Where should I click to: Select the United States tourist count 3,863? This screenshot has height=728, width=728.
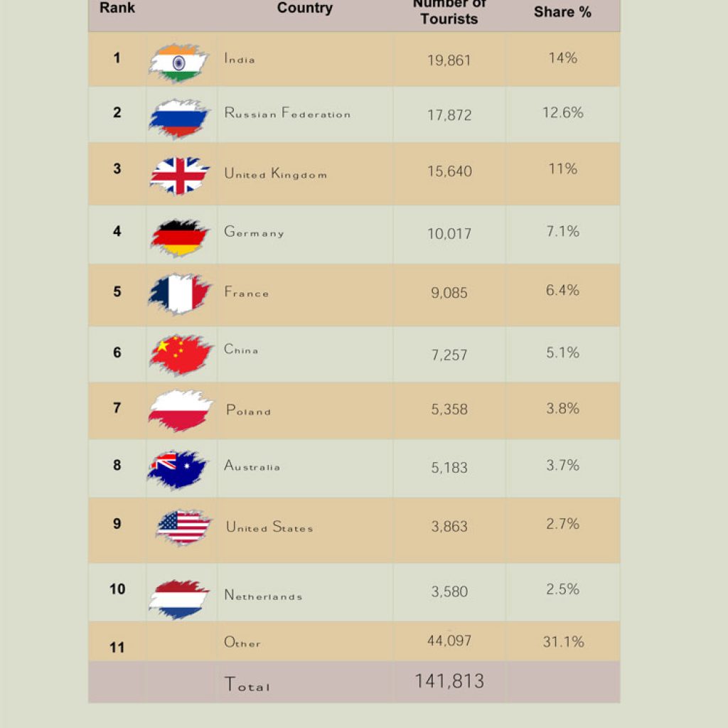(x=449, y=527)
